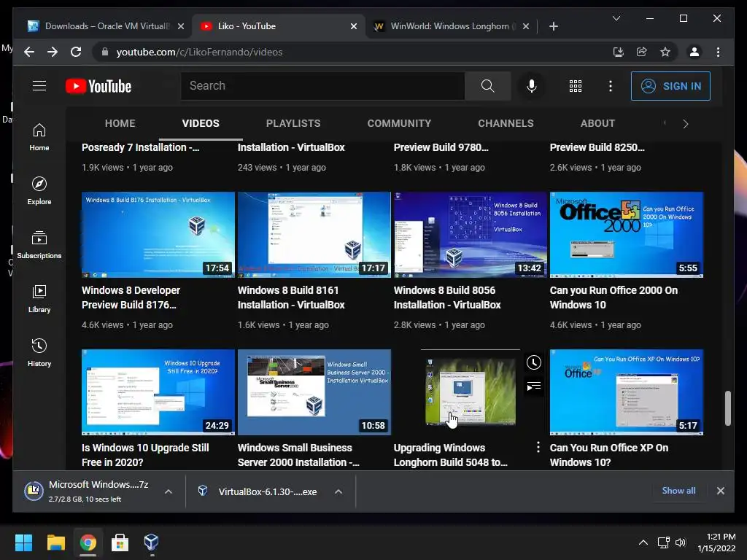Show hidden system tray icons

pyautogui.click(x=643, y=542)
